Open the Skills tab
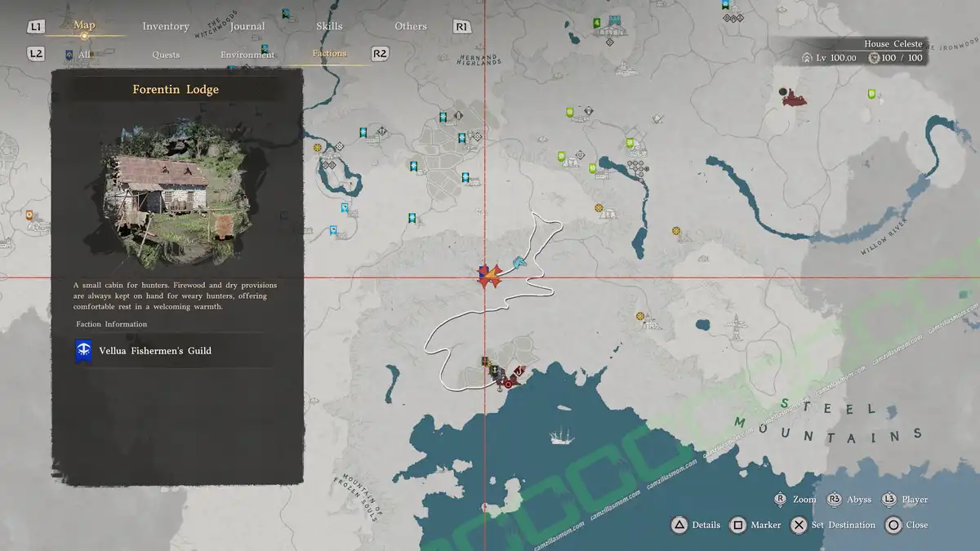This screenshot has width=980, height=551. [329, 26]
